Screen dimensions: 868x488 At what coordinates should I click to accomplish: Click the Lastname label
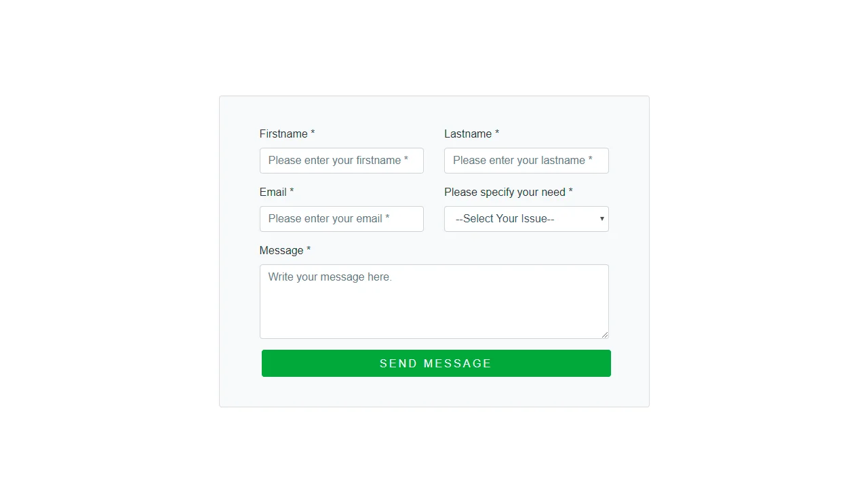pos(467,134)
